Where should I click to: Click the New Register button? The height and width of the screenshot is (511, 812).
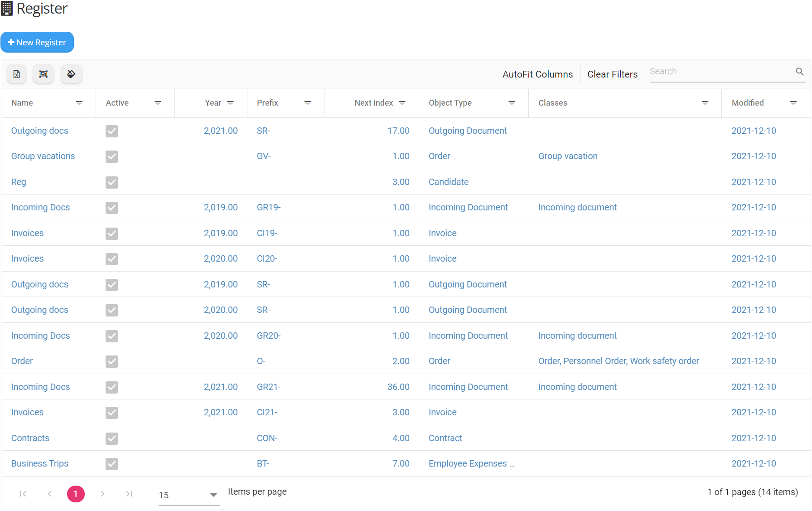click(38, 42)
